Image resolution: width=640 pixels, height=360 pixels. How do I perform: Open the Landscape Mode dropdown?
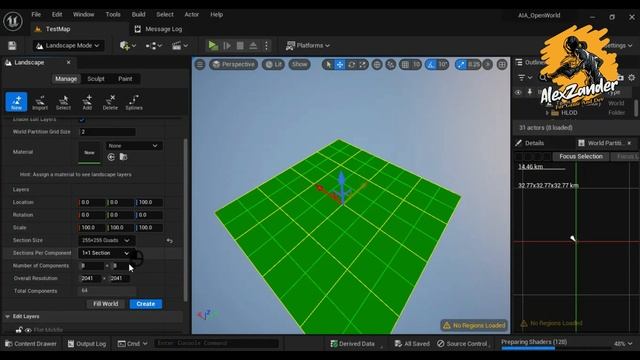point(68,45)
